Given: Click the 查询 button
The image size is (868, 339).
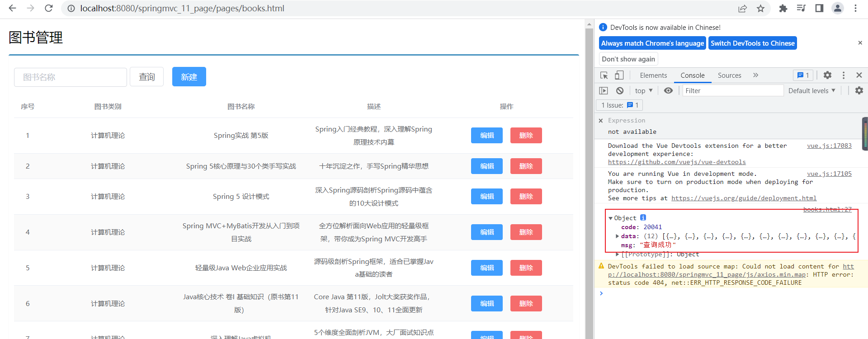Looking at the screenshot, I should 146,77.
